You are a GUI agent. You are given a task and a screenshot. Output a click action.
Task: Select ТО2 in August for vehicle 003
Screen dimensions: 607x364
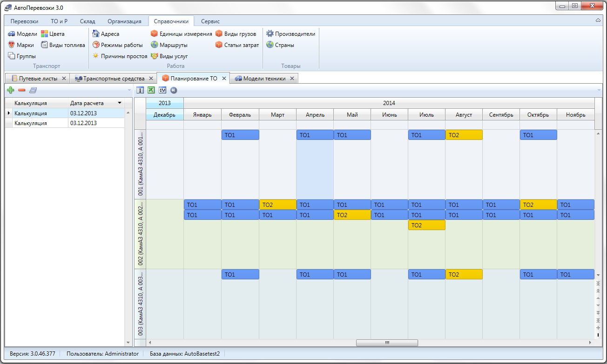click(464, 274)
